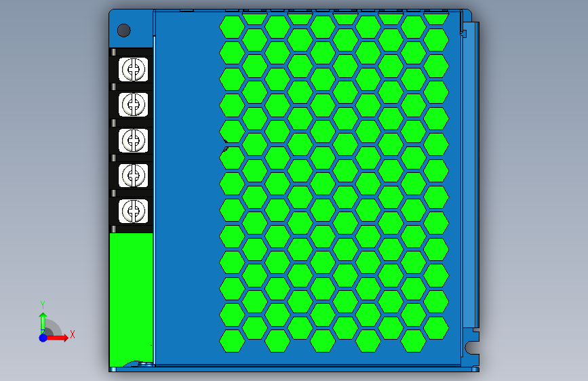
Task: Click the green Y axis arrow of the triad
Action: pyautogui.click(x=43, y=323)
